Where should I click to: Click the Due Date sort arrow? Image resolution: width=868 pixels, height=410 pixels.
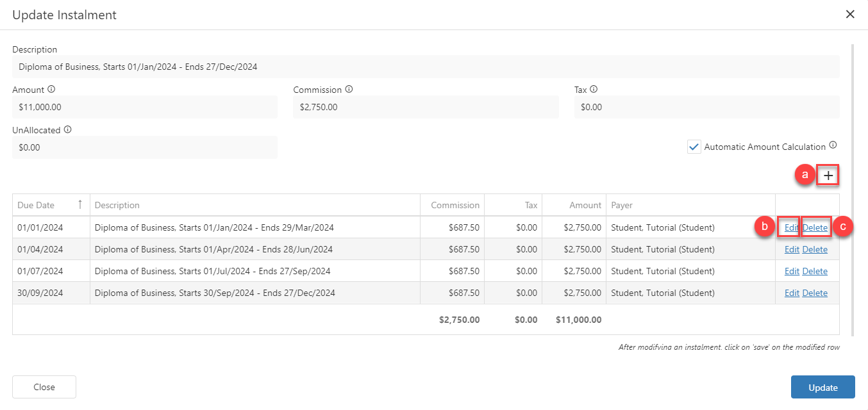(80, 205)
